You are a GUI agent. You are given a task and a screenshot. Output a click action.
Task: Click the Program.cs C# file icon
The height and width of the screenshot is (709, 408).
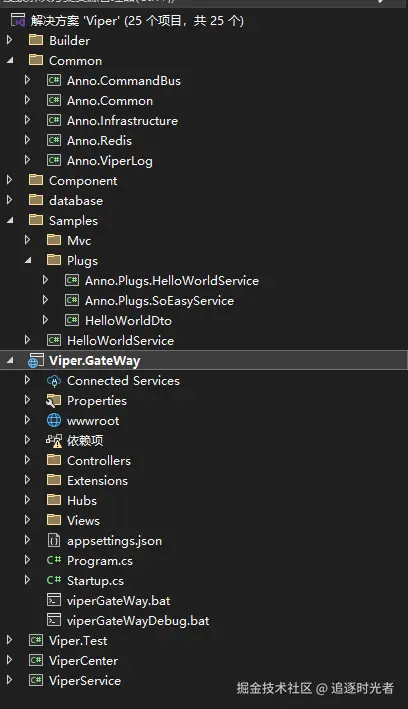tap(54, 560)
